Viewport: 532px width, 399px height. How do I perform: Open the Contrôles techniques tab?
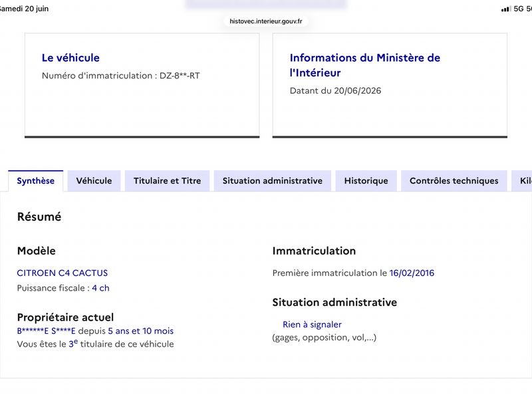(x=454, y=181)
